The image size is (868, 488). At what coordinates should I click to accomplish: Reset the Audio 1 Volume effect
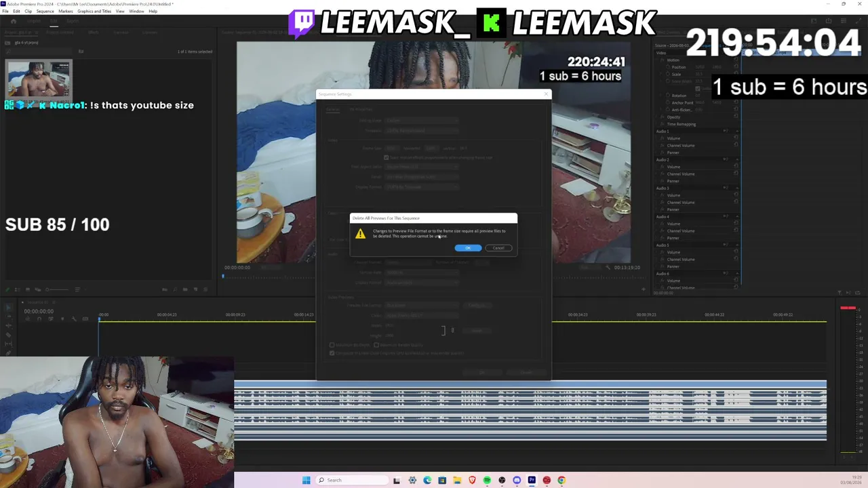(736, 138)
